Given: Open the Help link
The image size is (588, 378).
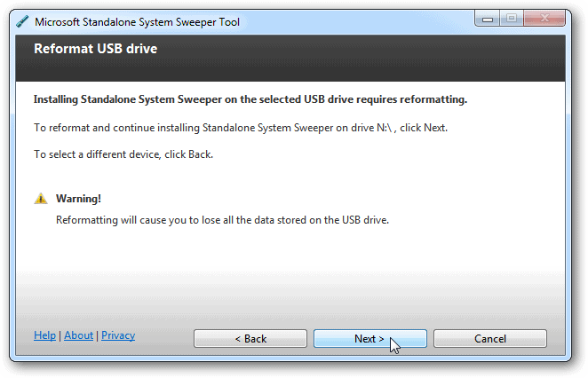Looking at the screenshot, I should tap(44, 335).
